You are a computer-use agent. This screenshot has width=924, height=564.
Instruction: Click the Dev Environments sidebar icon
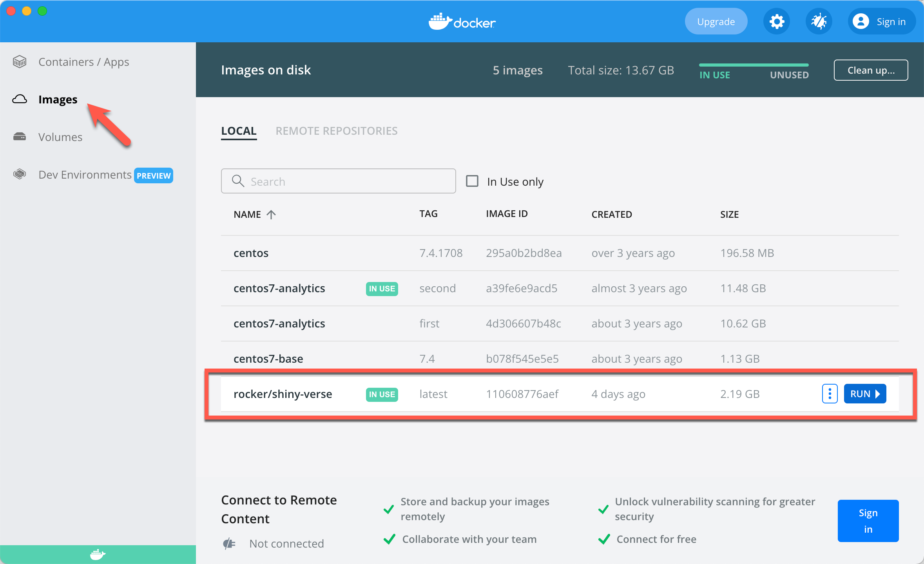(20, 174)
